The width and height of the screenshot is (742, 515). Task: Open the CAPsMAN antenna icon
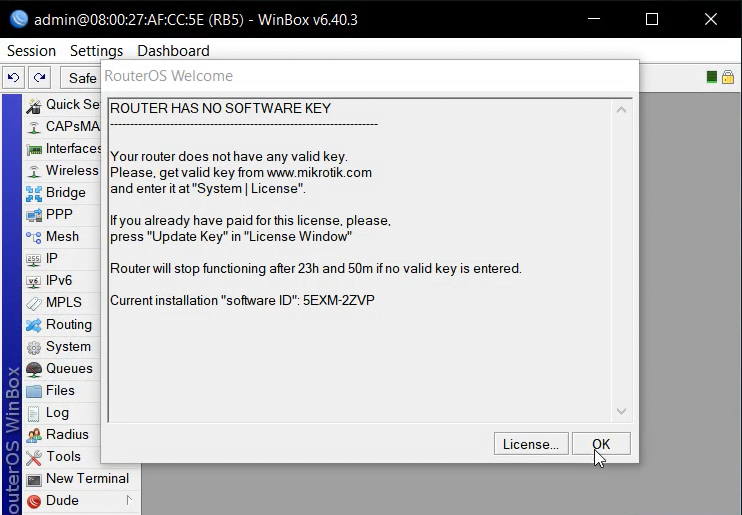click(34, 127)
